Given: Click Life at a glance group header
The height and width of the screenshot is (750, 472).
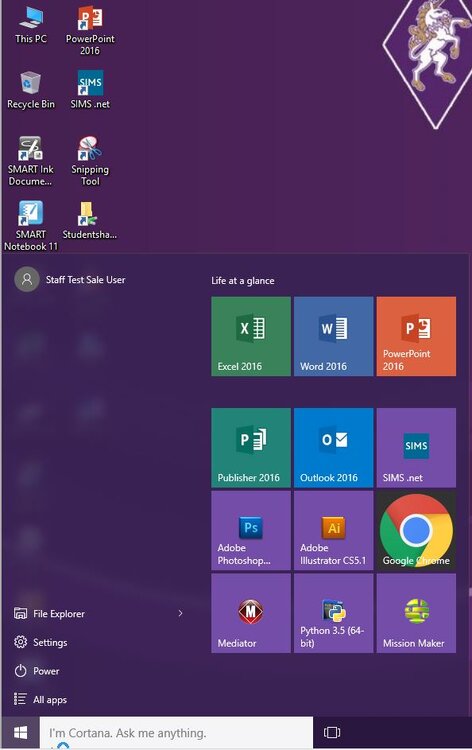Looking at the screenshot, I should (x=243, y=281).
